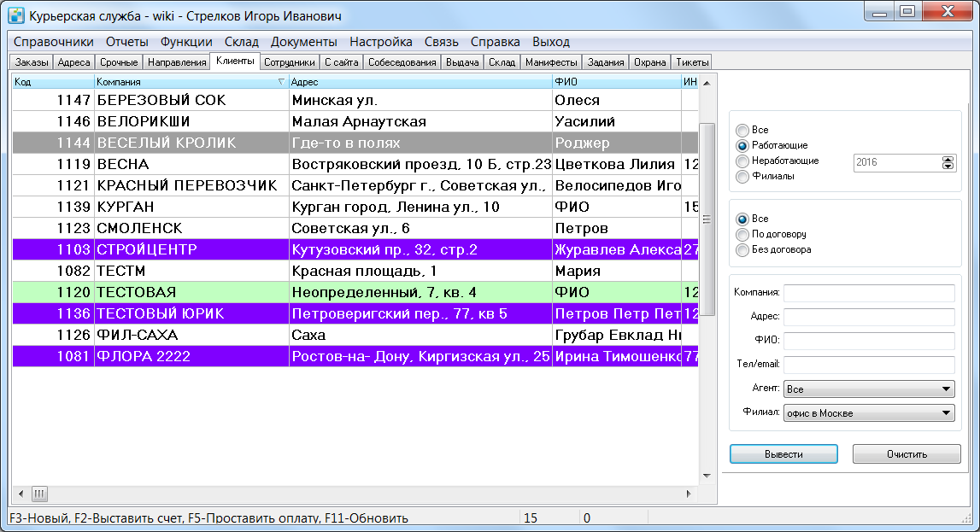Click the 'Адрес' column header
Viewport: 980px width, 532px height.
point(420,82)
